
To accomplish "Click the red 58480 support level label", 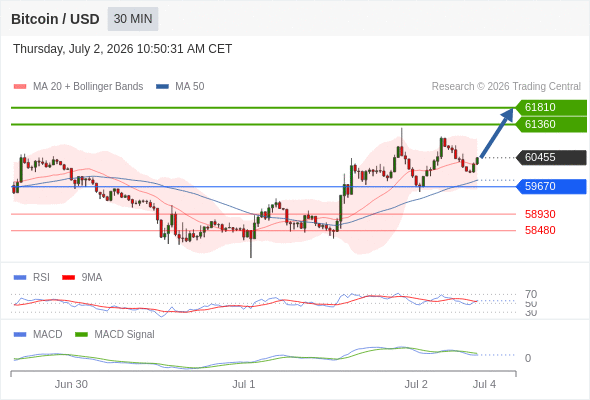I will tap(540, 230).
